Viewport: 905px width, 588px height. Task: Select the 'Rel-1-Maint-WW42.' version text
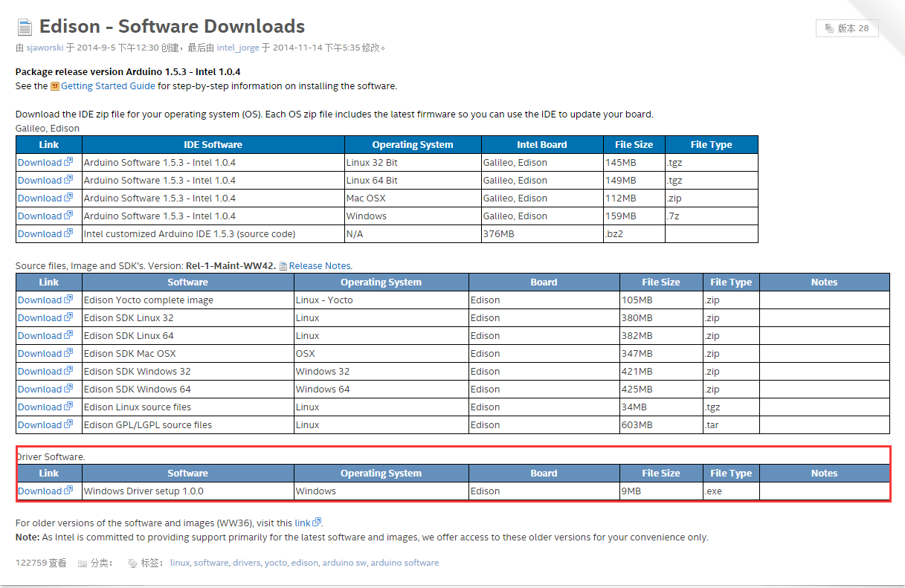[231, 266]
